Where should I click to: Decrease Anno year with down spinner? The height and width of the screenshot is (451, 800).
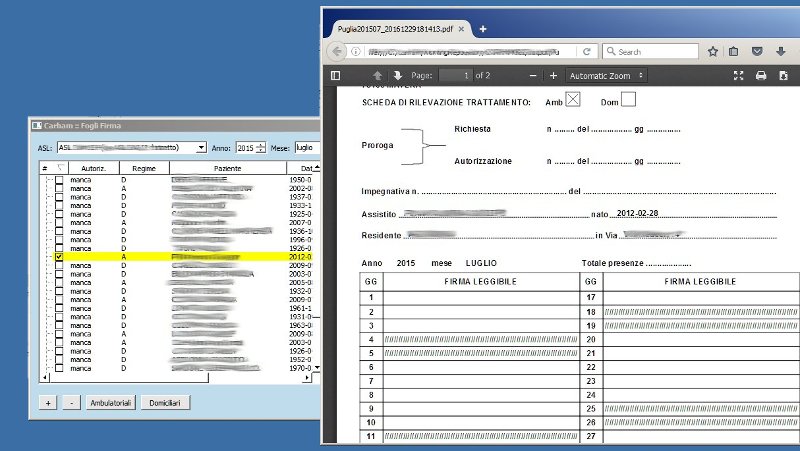click(261, 150)
